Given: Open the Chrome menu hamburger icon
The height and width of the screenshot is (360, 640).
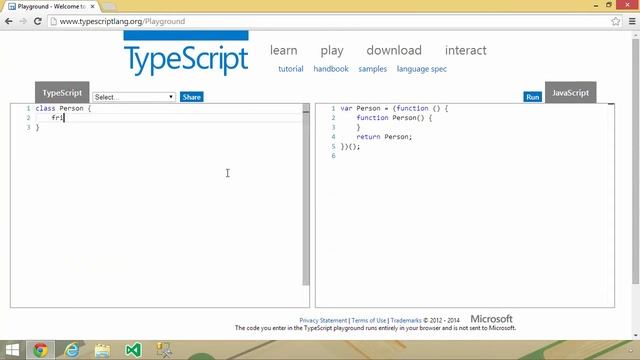Looking at the screenshot, I should click(x=632, y=21).
